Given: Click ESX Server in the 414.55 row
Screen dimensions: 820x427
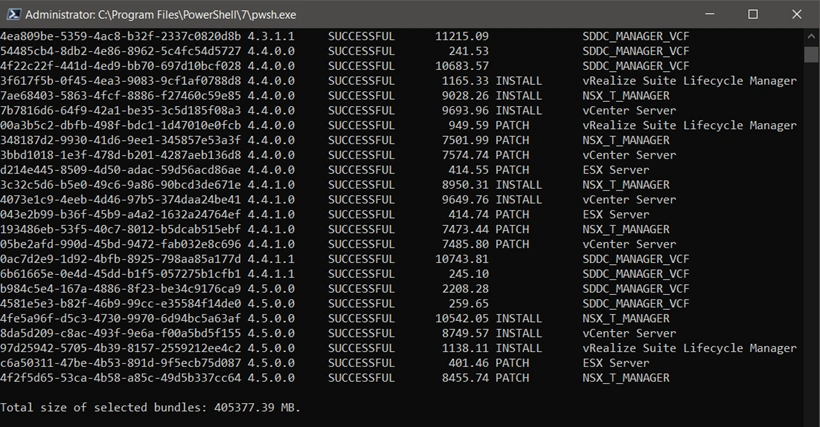Looking at the screenshot, I should click(x=616, y=170).
